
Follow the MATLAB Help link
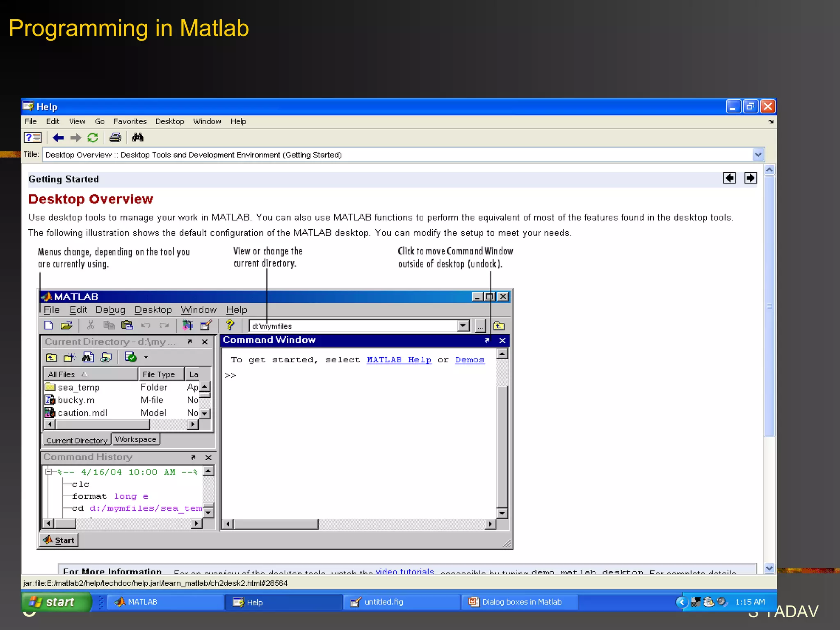(399, 360)
